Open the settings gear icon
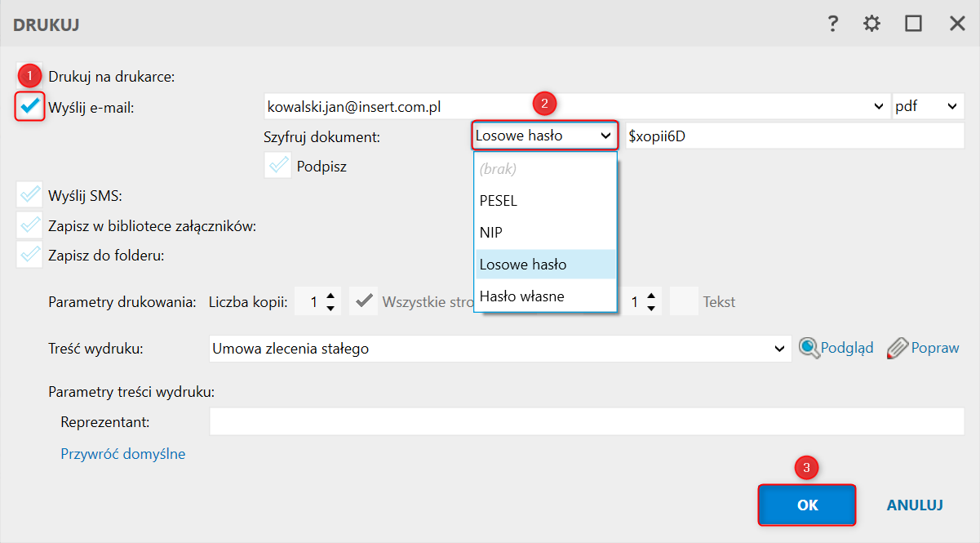This screenshot has width=980, height=543. 872,24
